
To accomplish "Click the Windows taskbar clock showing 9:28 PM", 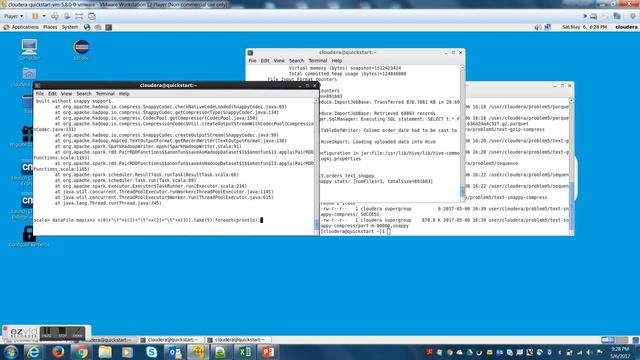I will pos(620,352).
